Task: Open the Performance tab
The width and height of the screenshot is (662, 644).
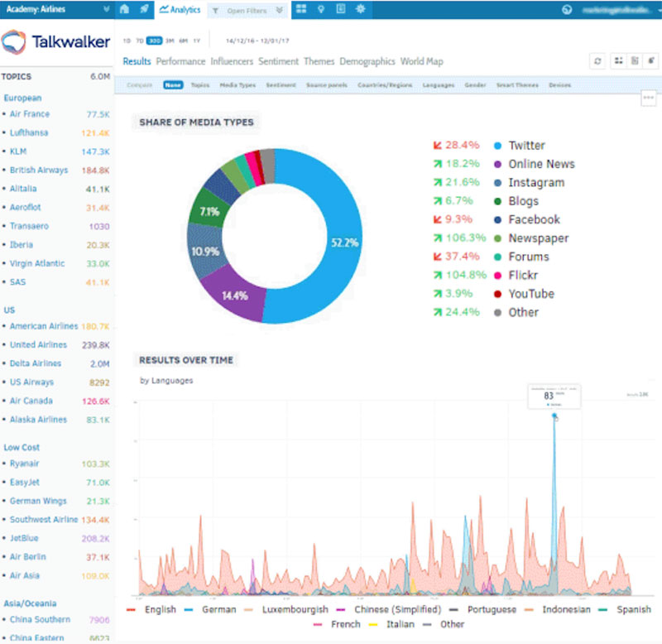Action: (x=180, y=61)
